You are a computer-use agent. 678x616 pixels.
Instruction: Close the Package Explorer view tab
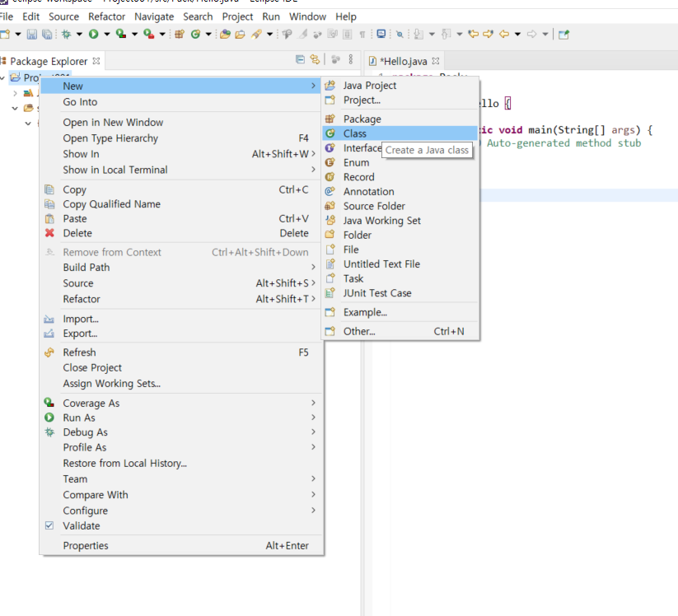(x=96, y=61)
